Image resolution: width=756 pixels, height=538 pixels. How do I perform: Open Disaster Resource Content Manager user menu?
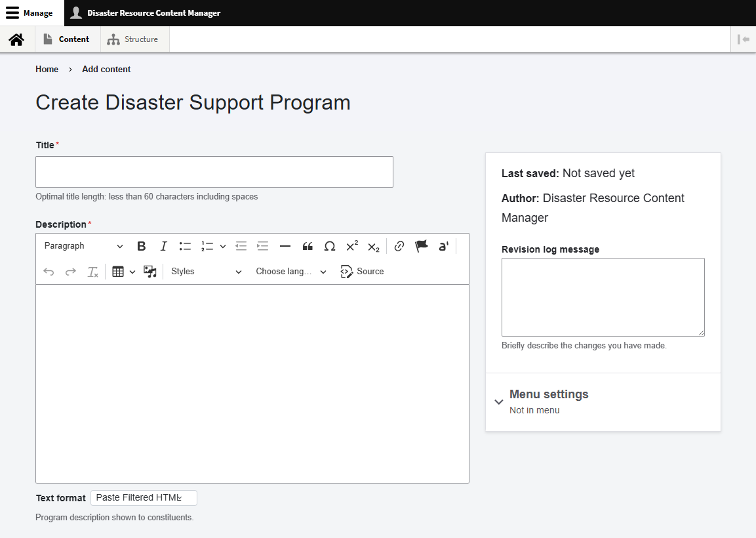pos(145,13)
